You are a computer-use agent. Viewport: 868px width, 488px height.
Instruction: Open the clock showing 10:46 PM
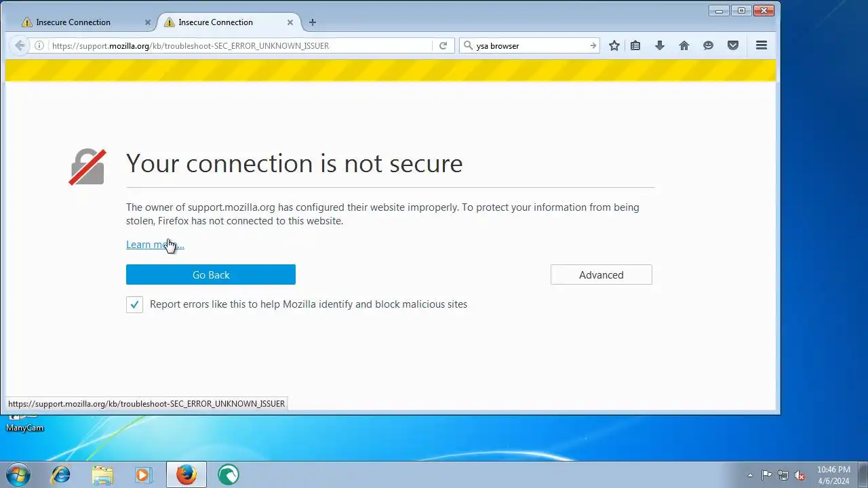(833, 474)
